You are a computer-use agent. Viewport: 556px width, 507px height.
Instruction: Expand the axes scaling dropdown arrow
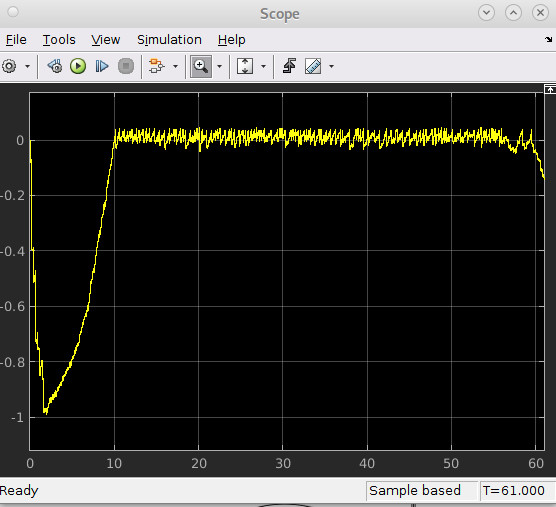click(x=263, y=66)
